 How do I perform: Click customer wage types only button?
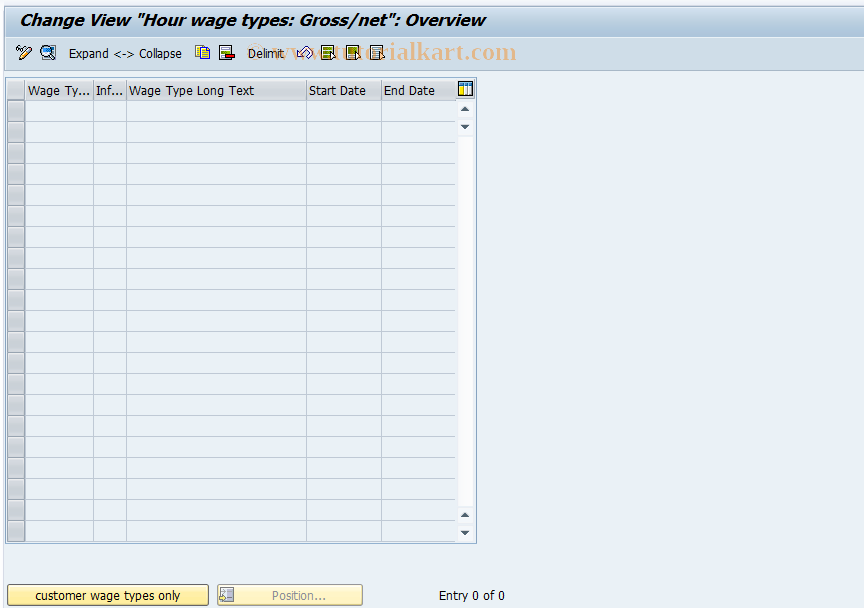[108, 595]
